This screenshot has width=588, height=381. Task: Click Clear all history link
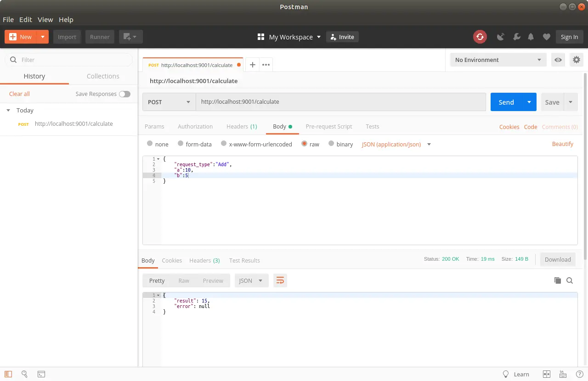coord(19,94)
